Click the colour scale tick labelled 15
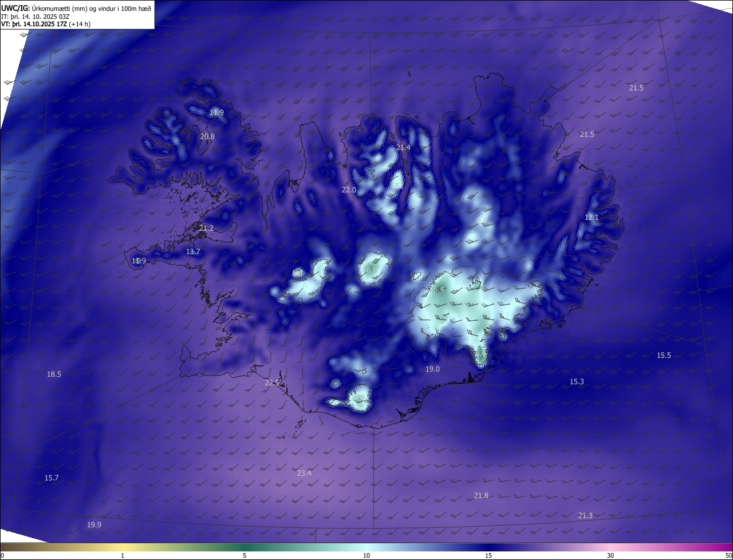This screenshot has width=733, height=560. [488, 555]
